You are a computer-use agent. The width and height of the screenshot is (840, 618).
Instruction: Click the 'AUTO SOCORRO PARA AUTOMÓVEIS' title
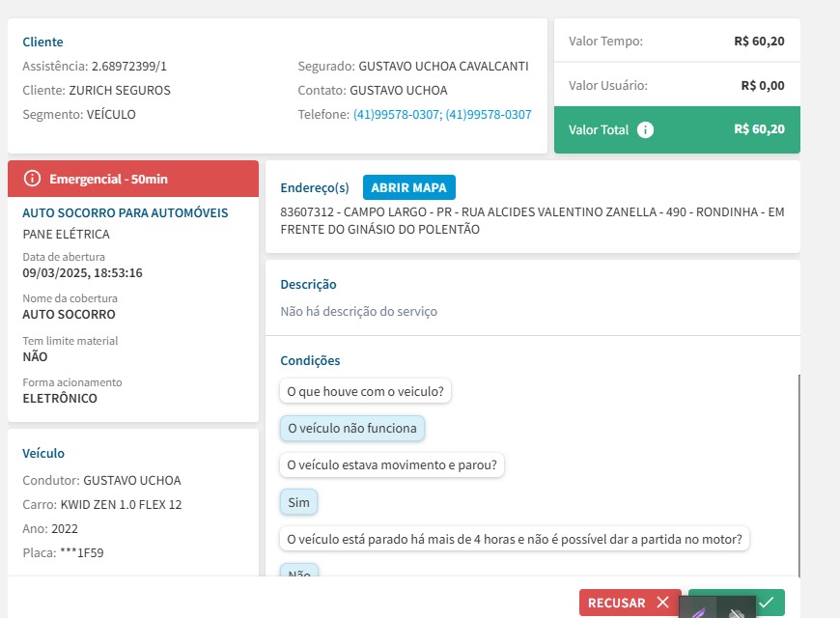[x=126, y=212]
